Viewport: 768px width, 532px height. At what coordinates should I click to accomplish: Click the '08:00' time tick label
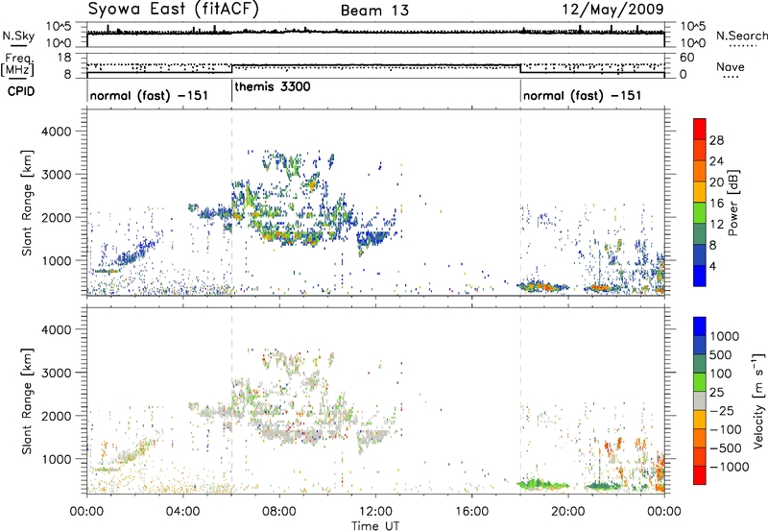pos(279,512)
